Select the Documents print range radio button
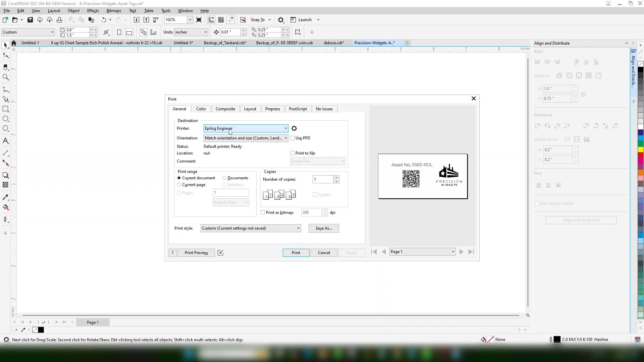The height and width of the screenshot is (362, 644). 225,178
